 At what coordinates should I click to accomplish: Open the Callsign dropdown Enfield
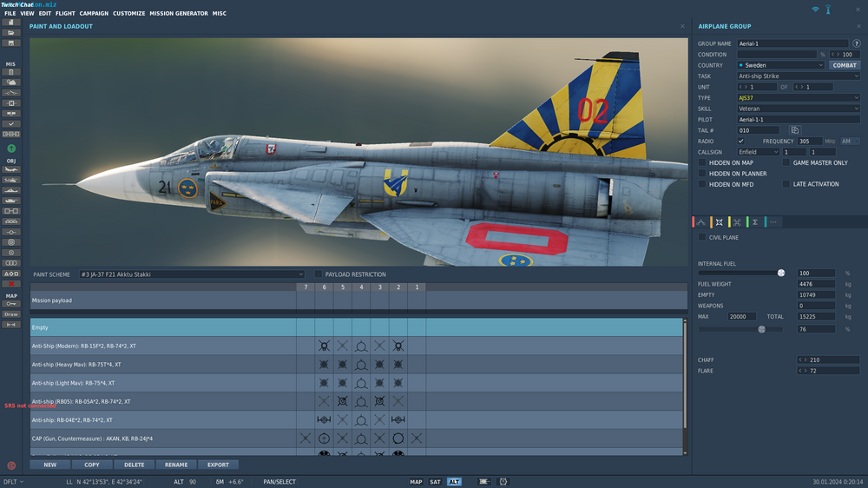click(758, 152)
